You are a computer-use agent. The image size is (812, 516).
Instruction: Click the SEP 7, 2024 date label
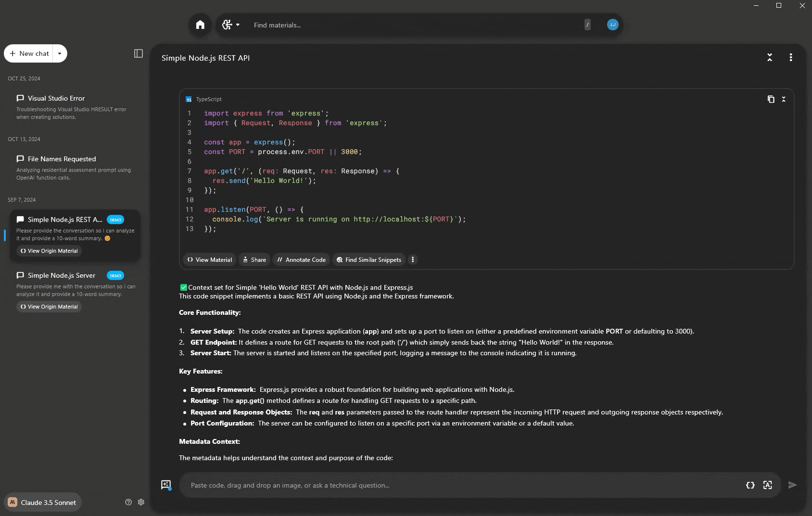pos(22,200)
